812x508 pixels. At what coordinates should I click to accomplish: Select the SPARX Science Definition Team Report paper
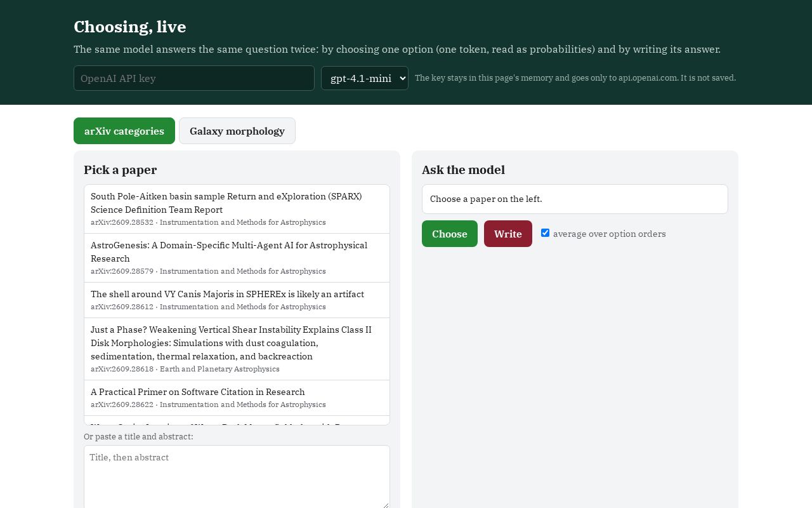237,209
